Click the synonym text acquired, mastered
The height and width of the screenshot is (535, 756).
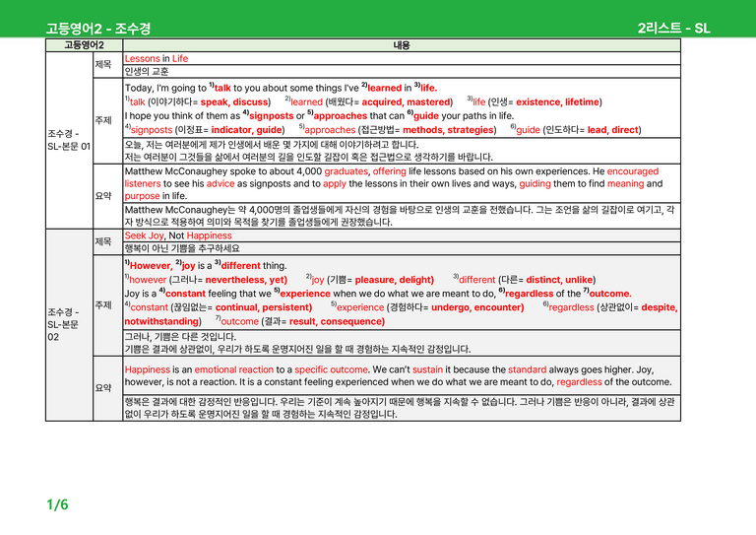pos(406,101)
